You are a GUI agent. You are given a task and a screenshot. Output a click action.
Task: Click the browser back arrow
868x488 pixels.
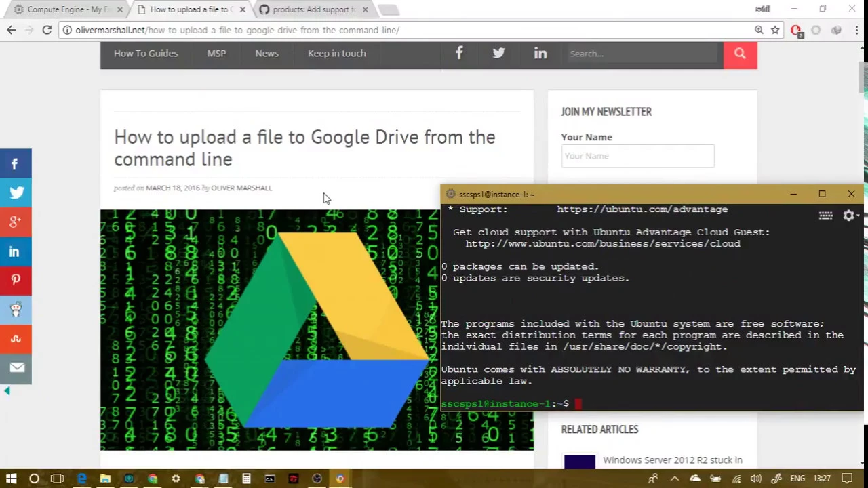(x=12, y=30)
